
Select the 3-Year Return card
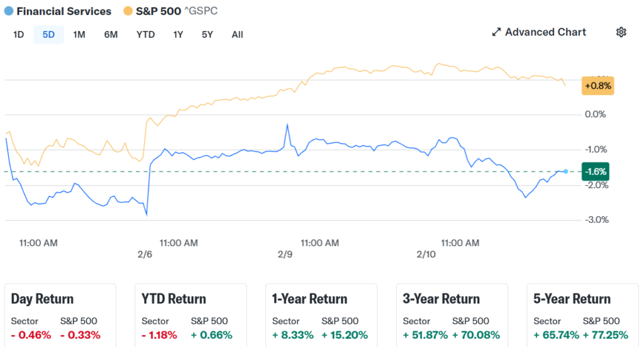click(x=452, y=314)
